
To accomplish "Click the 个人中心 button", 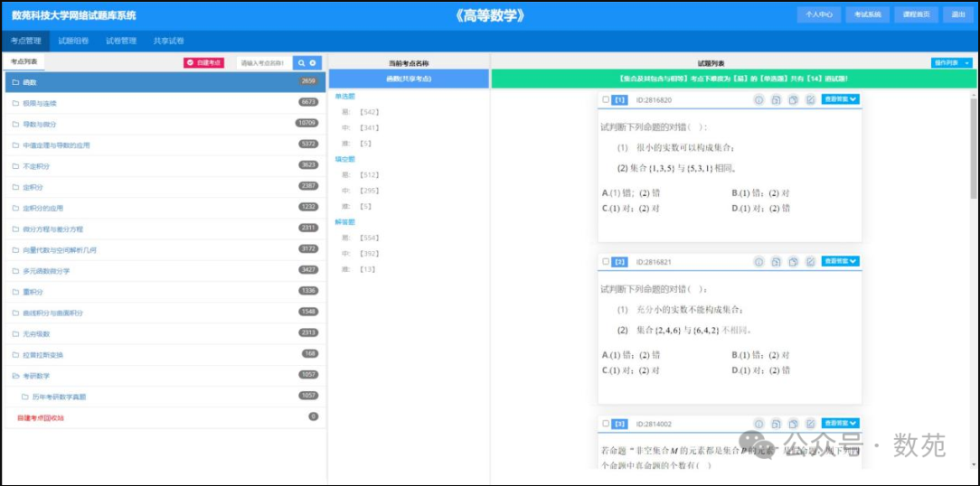I will pos(819,15).
